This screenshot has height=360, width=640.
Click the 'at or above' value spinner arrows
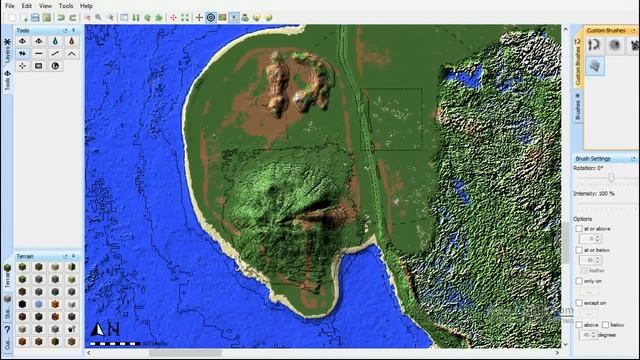598,239
